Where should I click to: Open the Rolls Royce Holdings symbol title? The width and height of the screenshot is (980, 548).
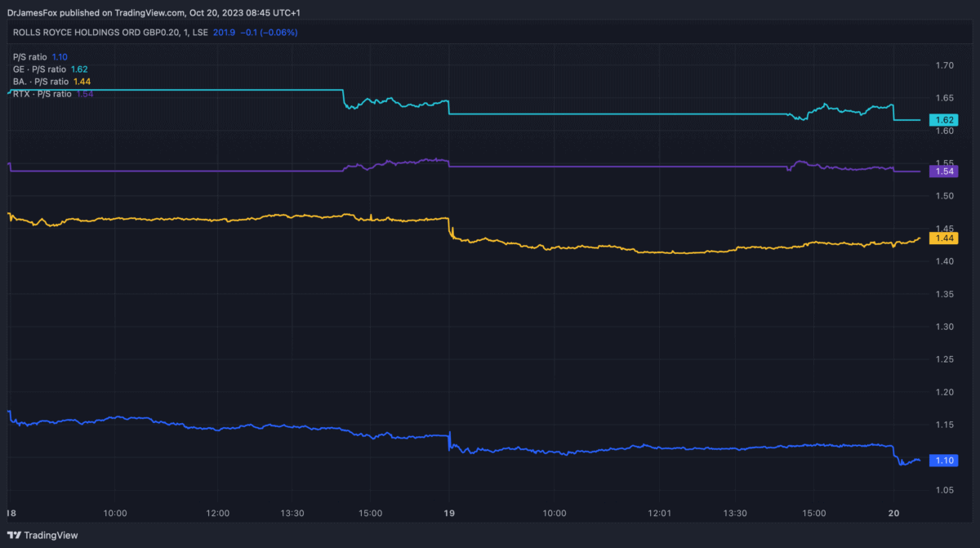pos(96,33)
